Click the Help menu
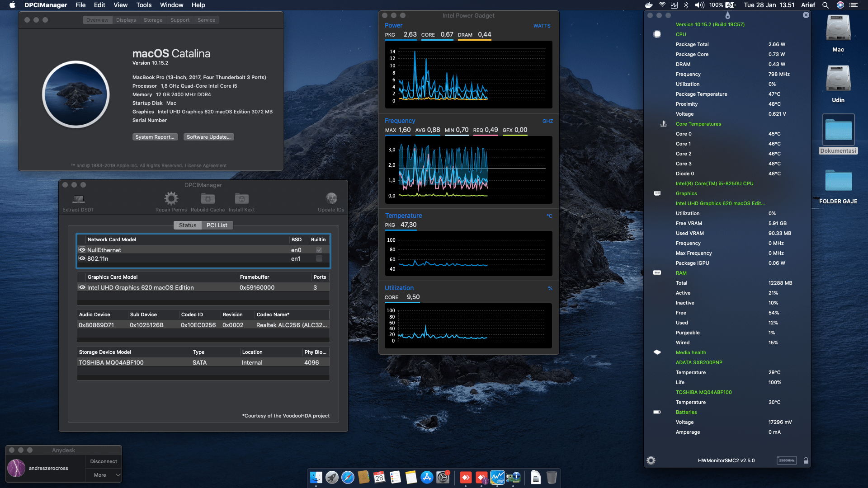 click(x=198, y=5)
